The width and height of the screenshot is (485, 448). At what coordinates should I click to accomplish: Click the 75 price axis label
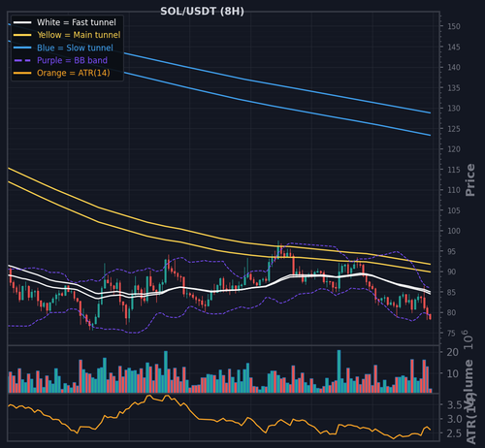452,334
